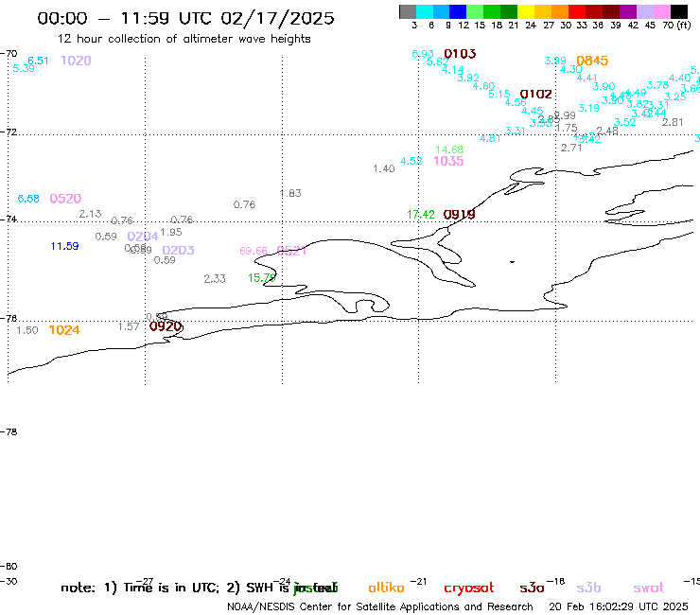Screen dimensions: 700x615
Task: Click the wave height value '5.39'
Action: coord(24,68)
